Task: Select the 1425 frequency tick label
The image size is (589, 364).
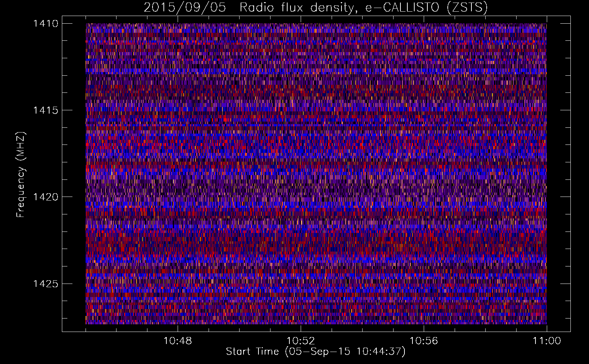Action: [46, 284]
